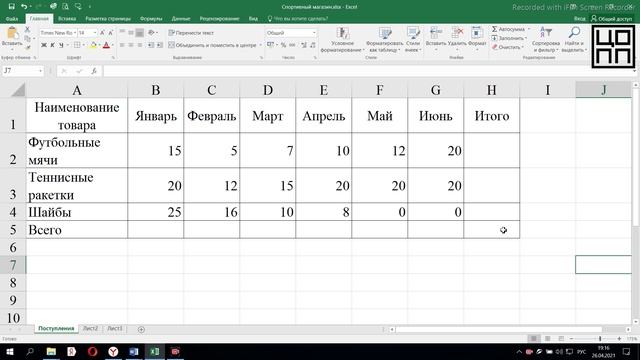Align cell text to the right
This screenshot has height=360, width=640.
tap(140, 45)
